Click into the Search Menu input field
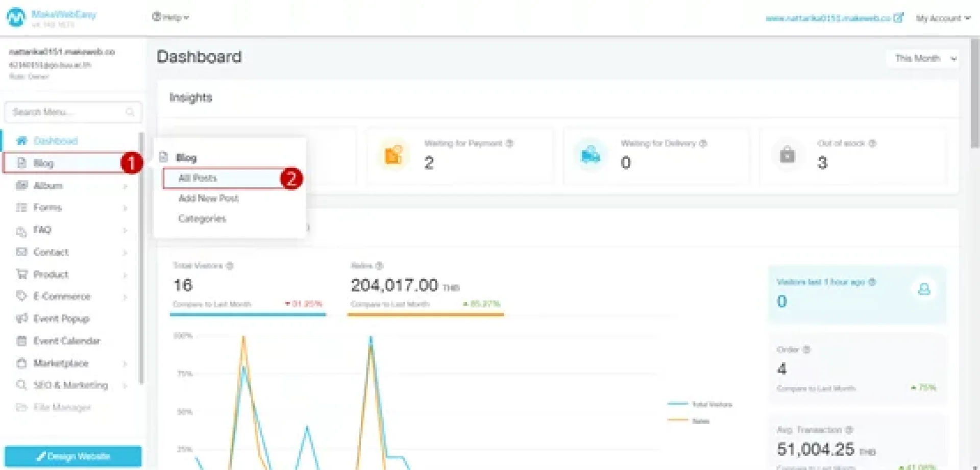This screenshot has width=980, height=470. pyautogui.click(x=66, y=112)
